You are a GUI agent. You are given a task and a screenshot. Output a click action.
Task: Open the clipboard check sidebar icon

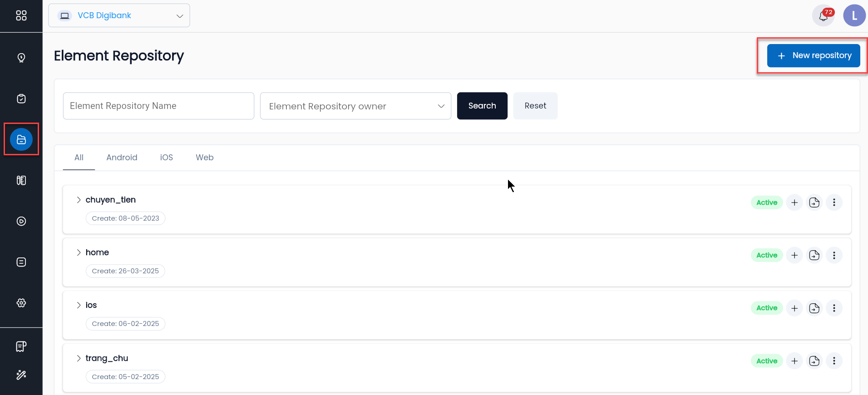click(21, 99)
